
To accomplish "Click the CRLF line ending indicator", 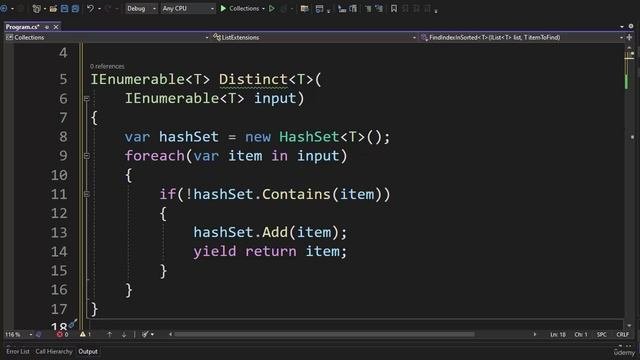I will tap(622, 334).
